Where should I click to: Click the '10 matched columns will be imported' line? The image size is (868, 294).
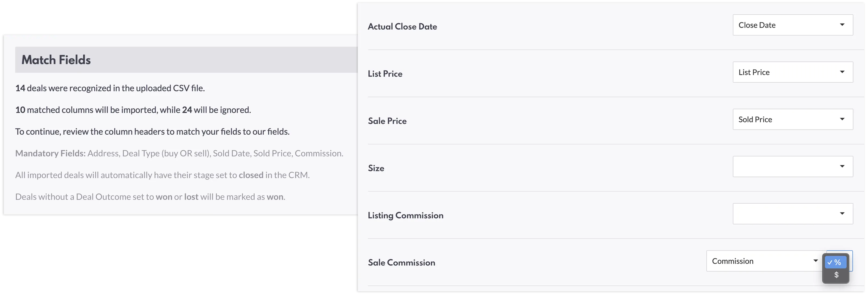[x=133, y=110]
